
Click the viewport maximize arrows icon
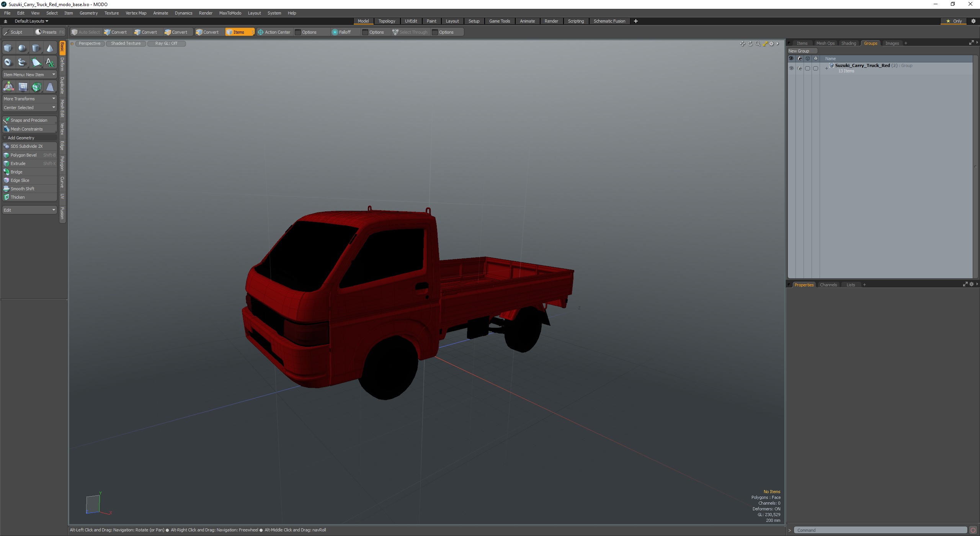(765, 44)
